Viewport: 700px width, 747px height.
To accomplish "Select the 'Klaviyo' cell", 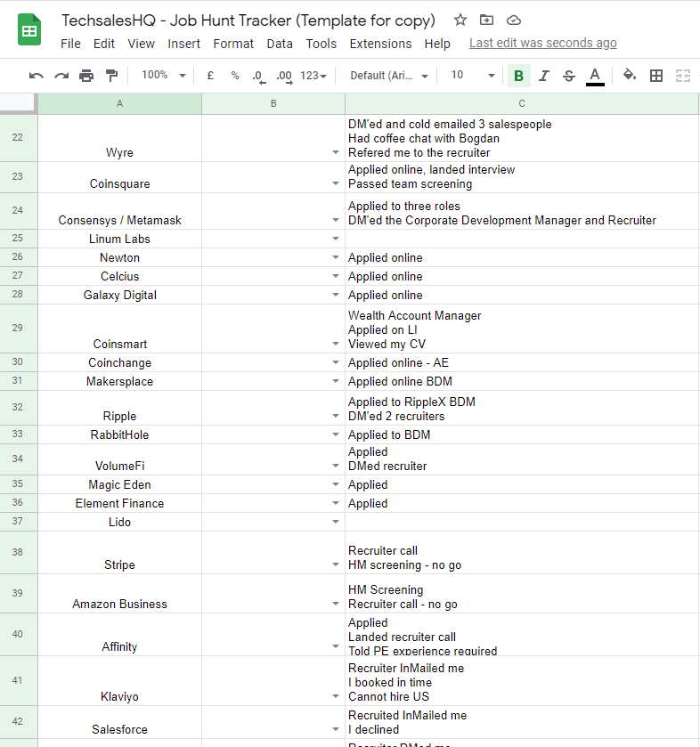I will click(x=119, y=681).
